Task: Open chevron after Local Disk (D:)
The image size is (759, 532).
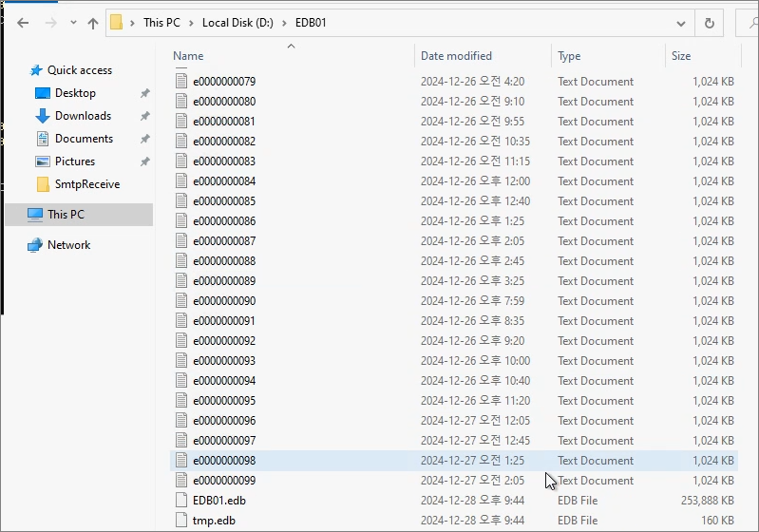Action: [x=284, y=23]
